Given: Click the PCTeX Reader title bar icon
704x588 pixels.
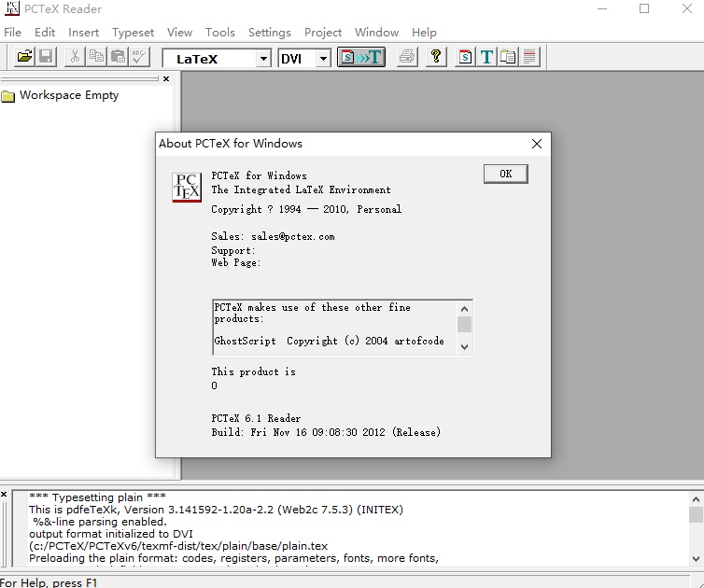Looking at the screenshot, I should [12, 8].
